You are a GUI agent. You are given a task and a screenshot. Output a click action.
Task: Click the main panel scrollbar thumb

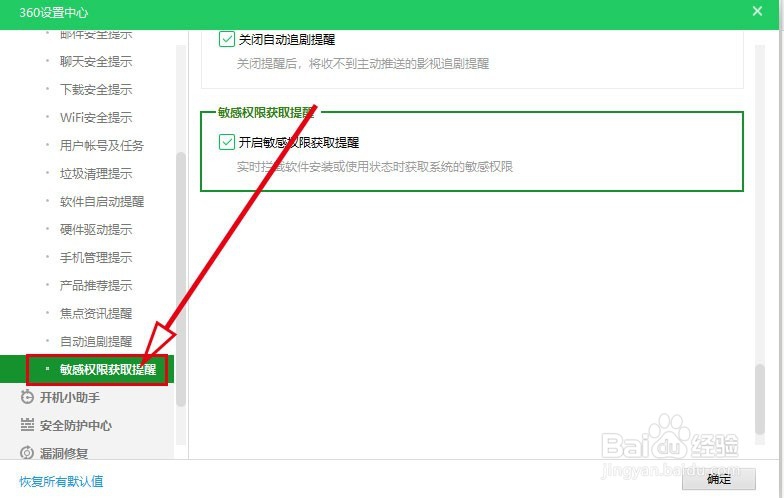tap(760, 399)
